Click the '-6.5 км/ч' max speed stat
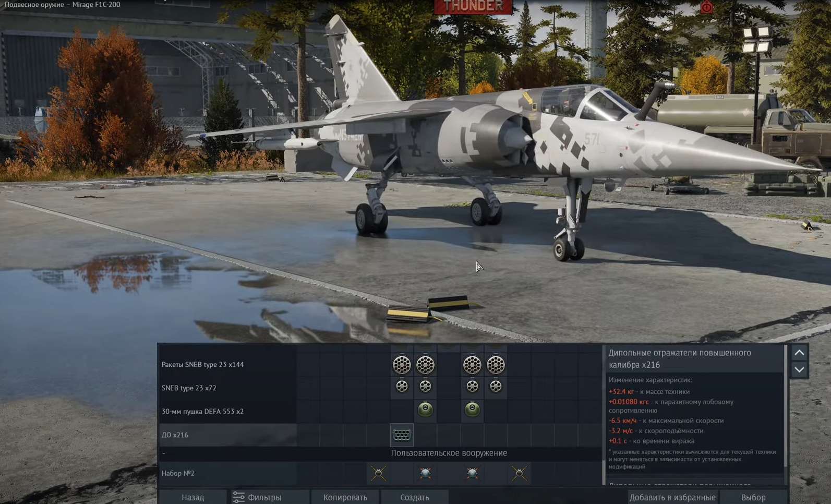Image resolution: width=831 pixels, height=504 pixels. coord(666,421)
